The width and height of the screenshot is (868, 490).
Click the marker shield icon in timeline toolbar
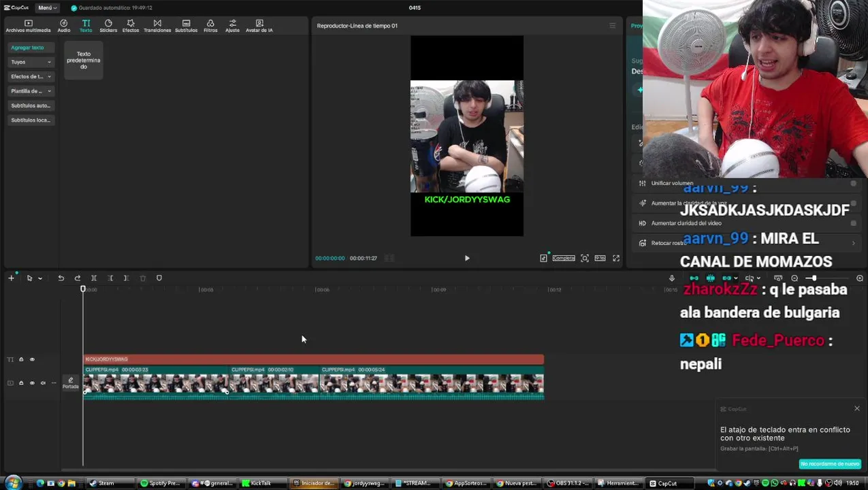click(x=159, y=278)
